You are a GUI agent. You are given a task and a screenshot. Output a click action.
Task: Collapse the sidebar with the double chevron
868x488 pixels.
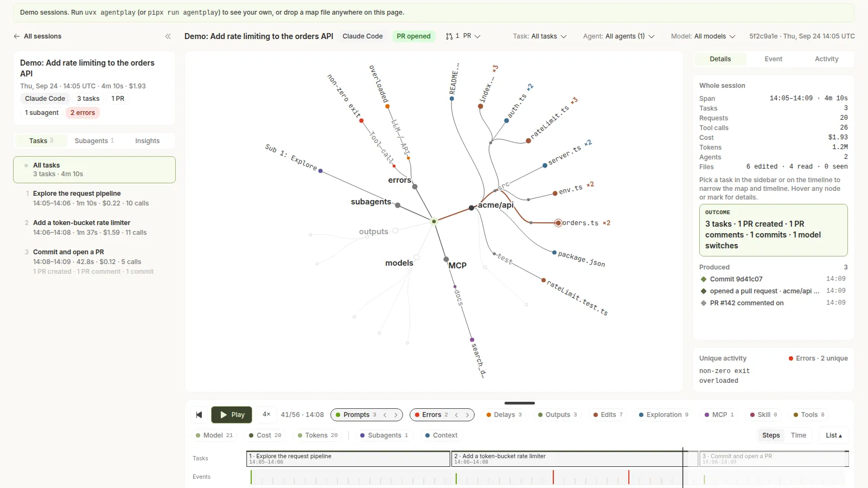coord(168,36)
